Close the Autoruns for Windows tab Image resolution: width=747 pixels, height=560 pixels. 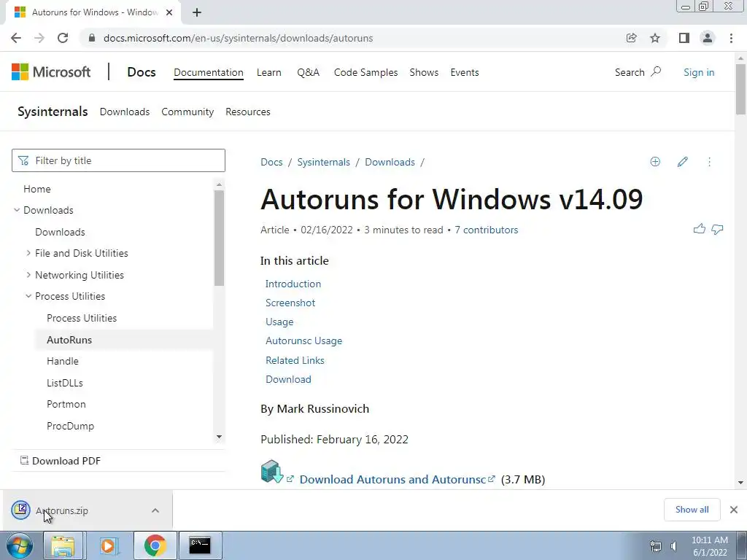coord(169,12)
